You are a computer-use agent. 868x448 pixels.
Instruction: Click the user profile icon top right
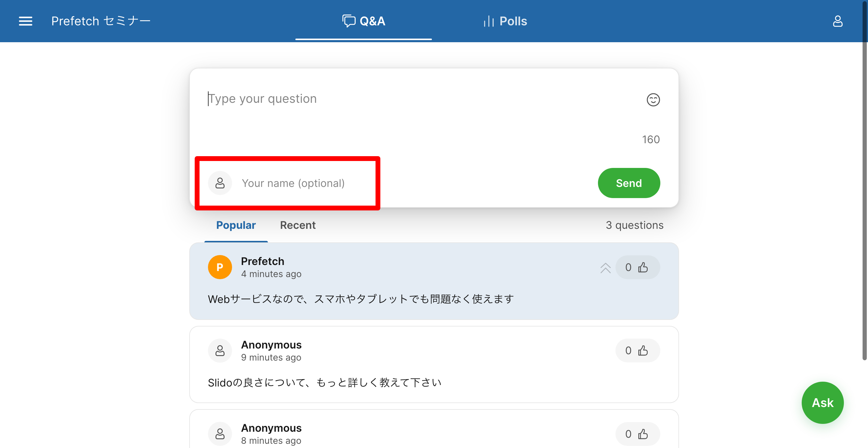point(838,21)
